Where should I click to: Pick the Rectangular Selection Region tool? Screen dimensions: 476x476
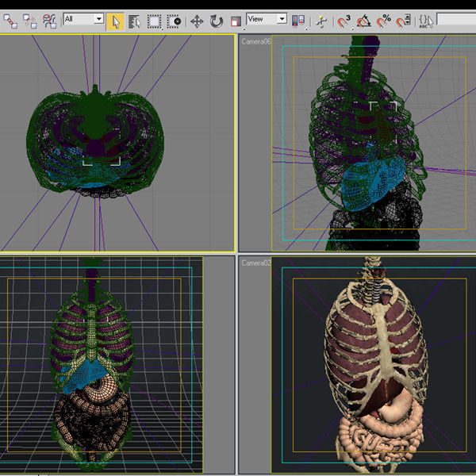coord(154,22)
